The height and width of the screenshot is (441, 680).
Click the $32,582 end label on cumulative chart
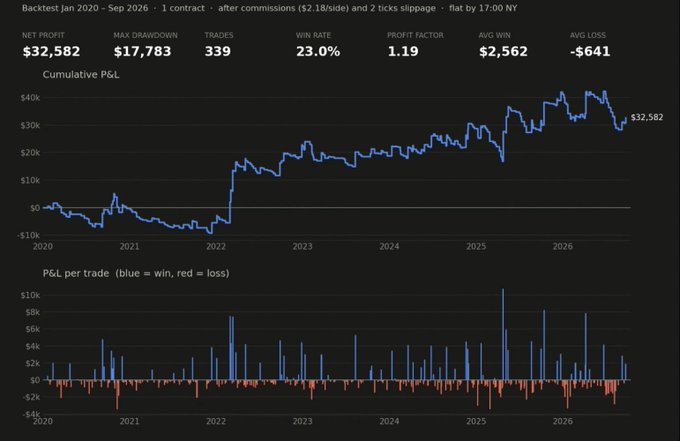647,117
